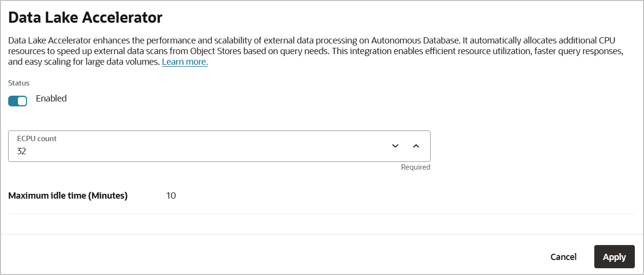Click the Required helper text

(415, 167)
